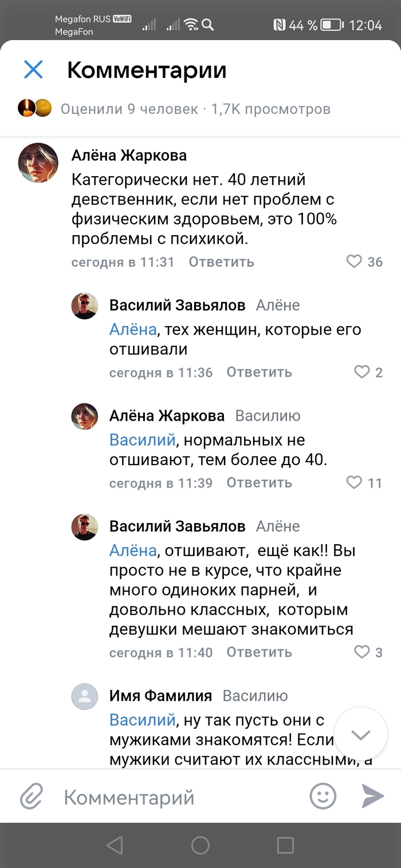
Task: Open the emoji smiley picker
Action: [x=323, y=796]
